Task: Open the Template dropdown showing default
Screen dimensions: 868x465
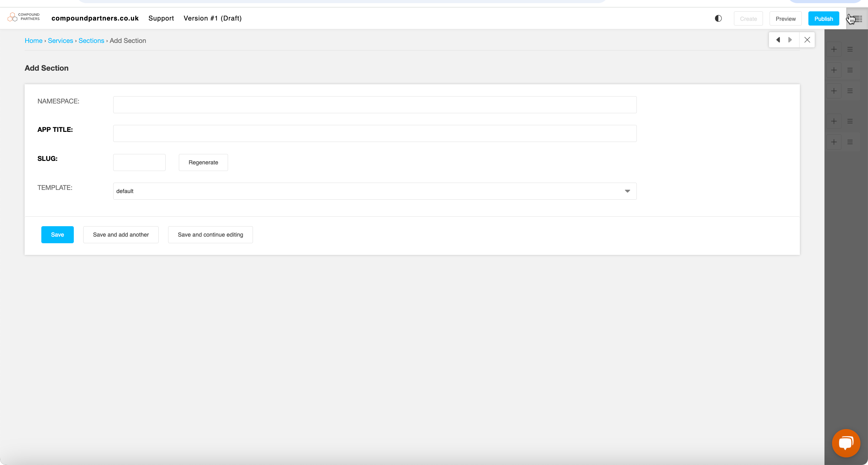Action: (x=375, y=191)
